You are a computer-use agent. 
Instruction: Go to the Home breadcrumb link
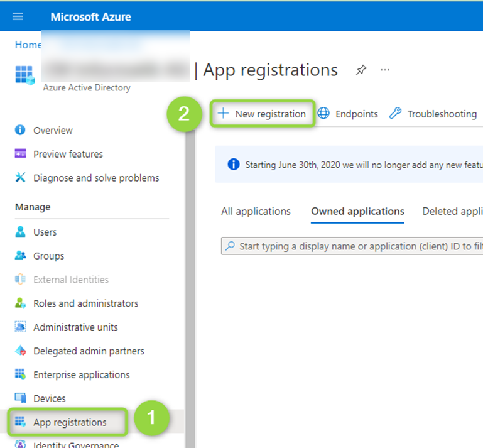point(28,45)
